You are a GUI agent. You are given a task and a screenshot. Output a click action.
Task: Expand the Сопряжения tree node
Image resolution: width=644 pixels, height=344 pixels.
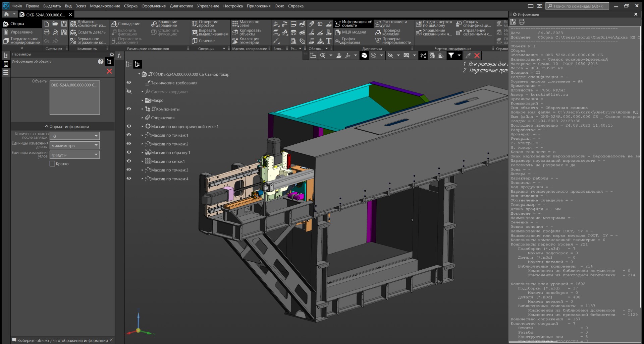pyautogui.click(x=142, y=118)
